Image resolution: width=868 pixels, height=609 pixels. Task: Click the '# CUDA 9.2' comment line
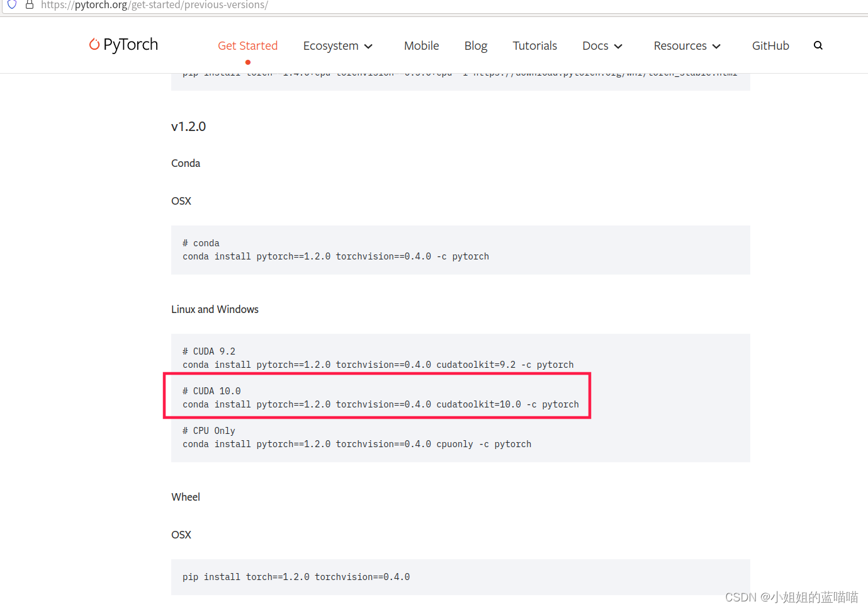[x=209, y=351]
